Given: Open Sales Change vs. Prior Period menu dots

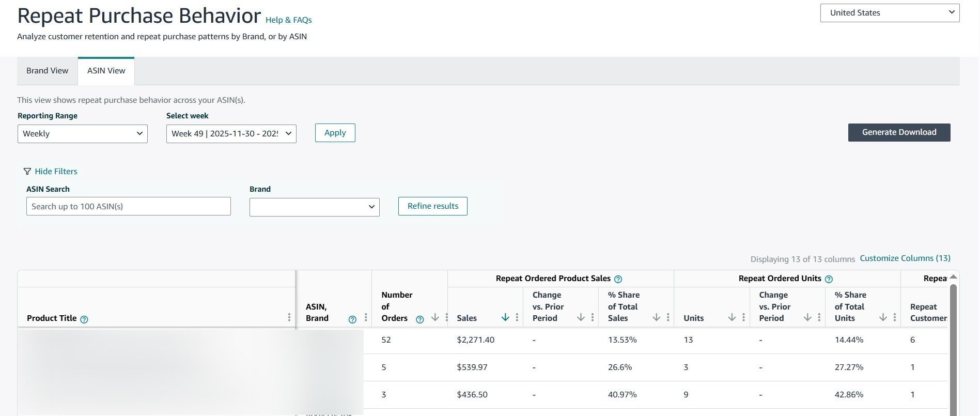Looking at the screenshot, I should point(592,317).
